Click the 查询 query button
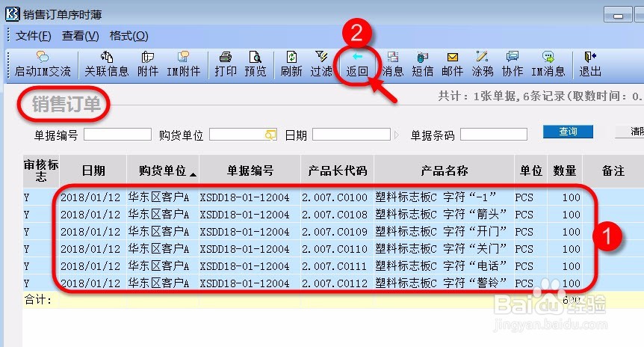Screen dimensions: 644x347 pos(568,132)
